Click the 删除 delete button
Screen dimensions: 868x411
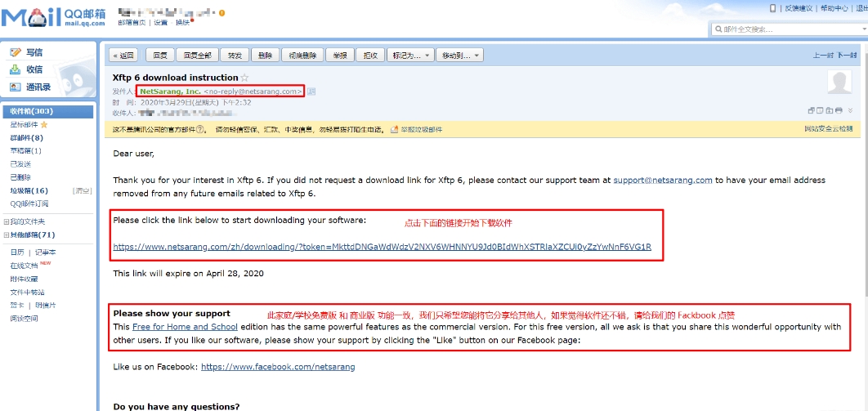[x=265, y=56]
